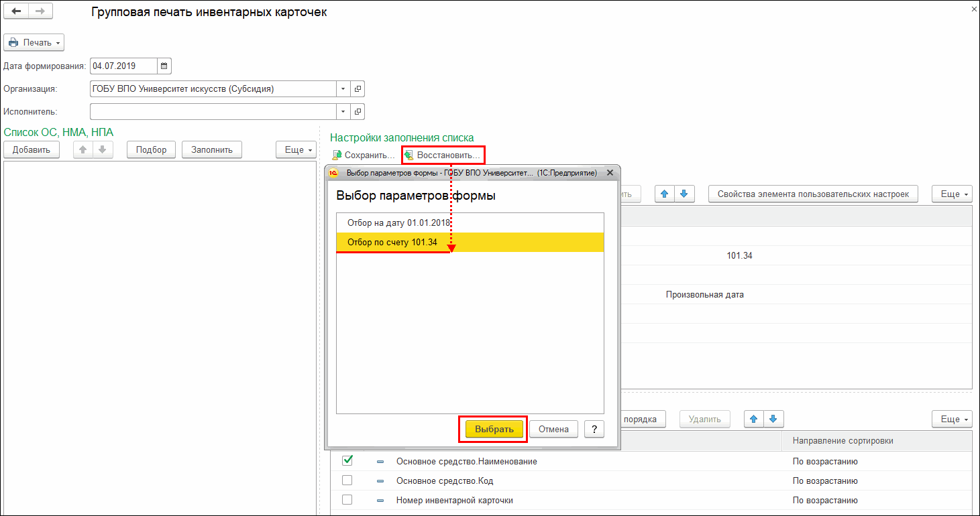Click the disabled Удалить button
This screenshot has height=516, width=980.
click(705, 419)
